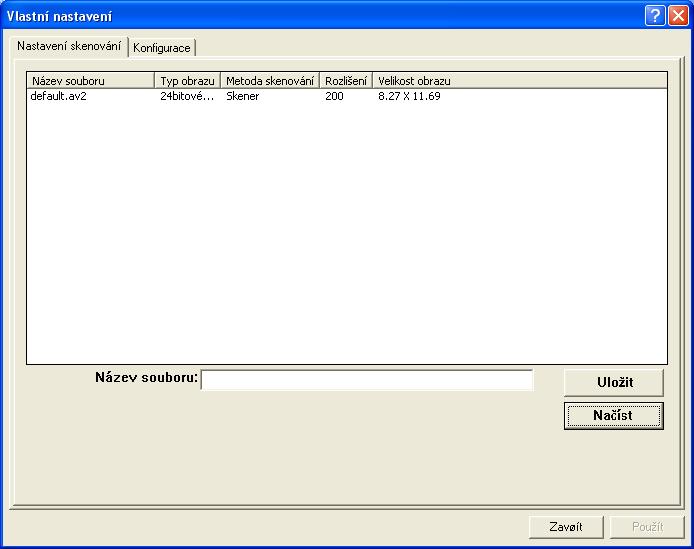Sort by Velikost obrazu column header
694x549 pixels.
point(520,81)
